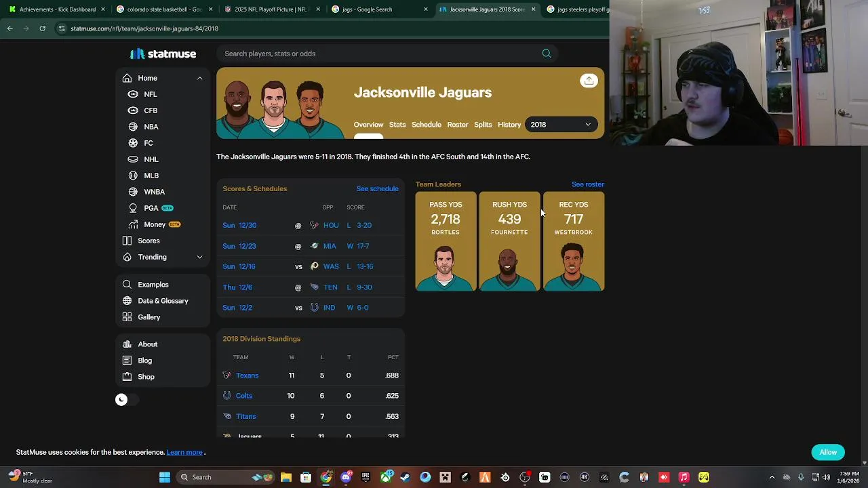Switch to the Roster tab
This screenshot has height=488, width=868.
click(458, 125)
